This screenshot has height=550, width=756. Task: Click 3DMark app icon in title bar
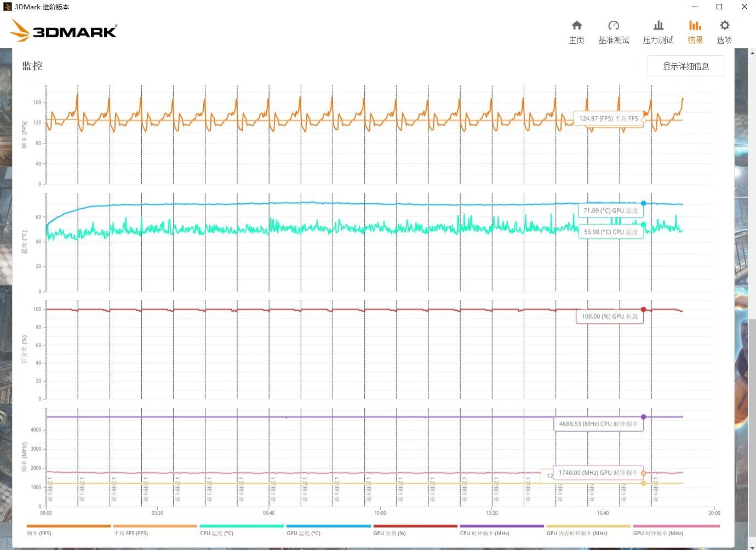coord(7,7)
